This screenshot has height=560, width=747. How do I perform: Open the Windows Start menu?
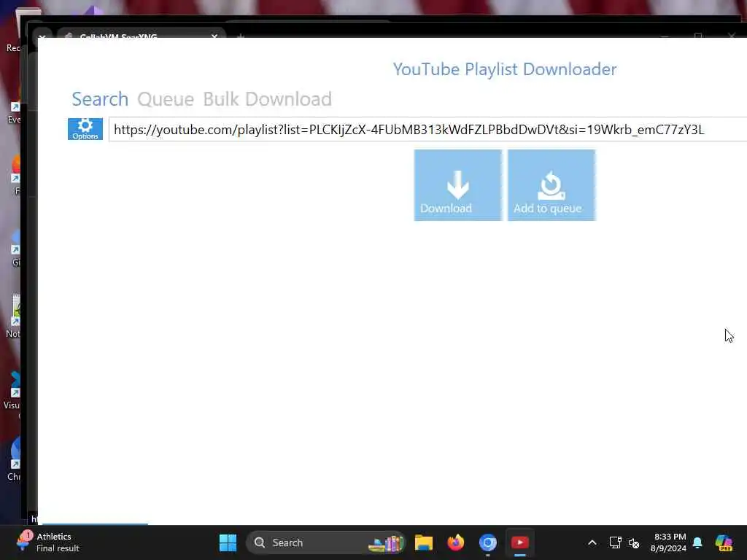pos(228,542)
